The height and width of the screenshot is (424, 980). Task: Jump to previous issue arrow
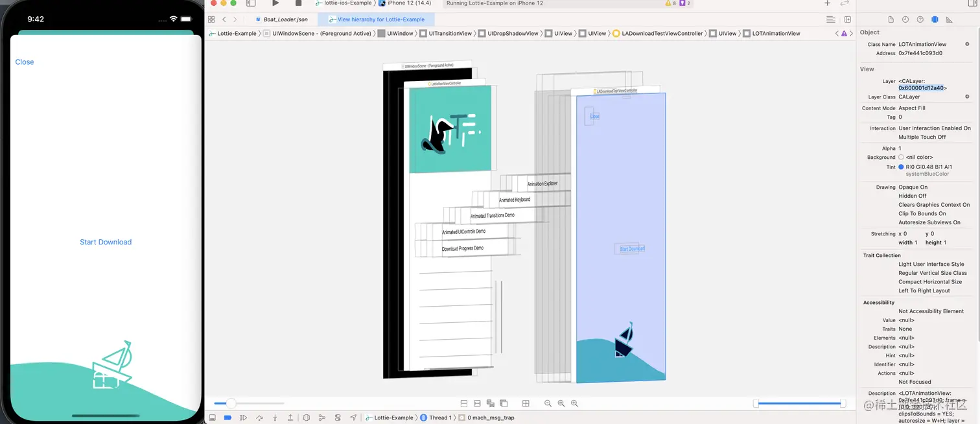(837, 33)
